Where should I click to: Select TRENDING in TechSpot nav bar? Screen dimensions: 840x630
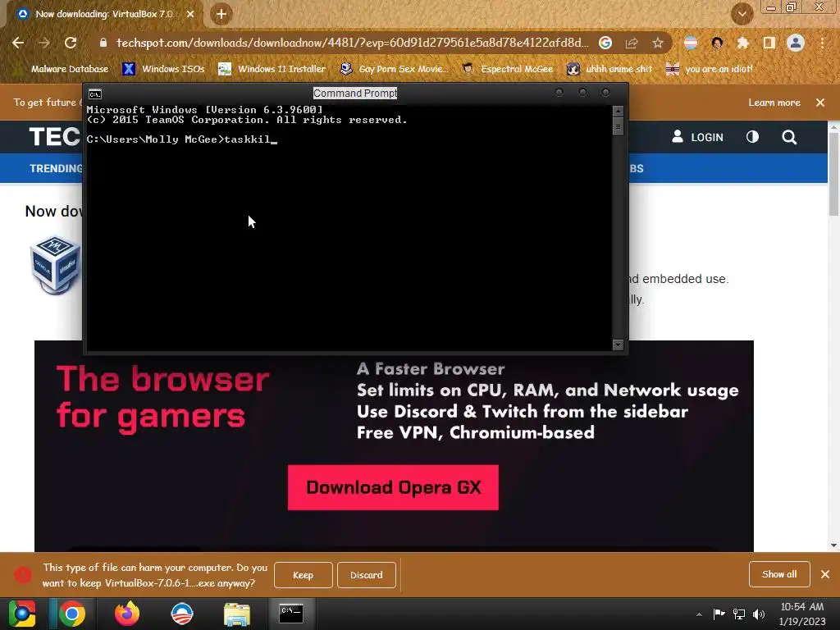[x=56, y=168]
